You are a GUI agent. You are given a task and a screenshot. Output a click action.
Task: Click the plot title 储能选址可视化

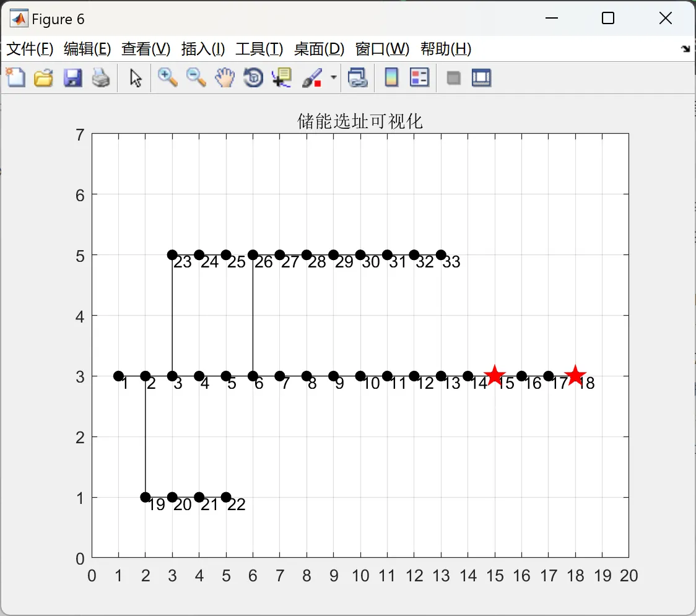point(360,121)
